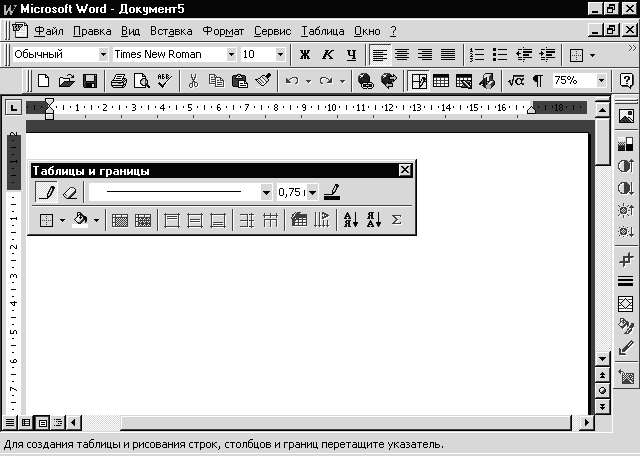640x456 pixels.
Task: Split cells in the tables toolbar
Action: point(143,220)
